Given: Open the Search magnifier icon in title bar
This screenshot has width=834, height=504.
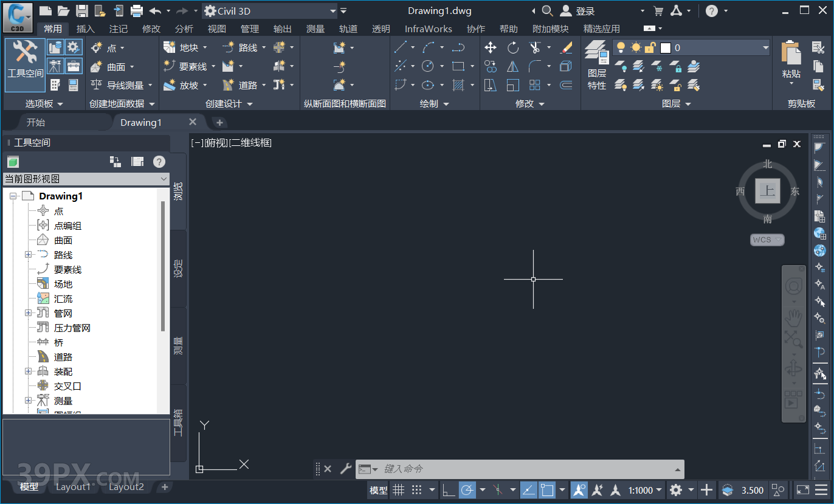Looking at the screenshot, I should coord(547,11).
